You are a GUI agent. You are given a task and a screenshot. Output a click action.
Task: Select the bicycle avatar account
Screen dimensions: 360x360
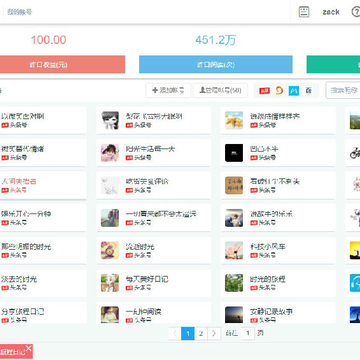(355, 153)
